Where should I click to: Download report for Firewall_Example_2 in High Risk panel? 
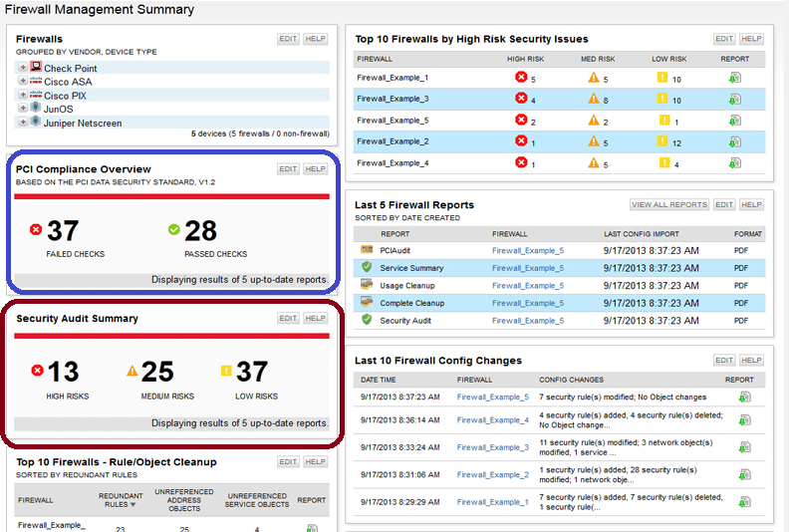pos(735,141)
